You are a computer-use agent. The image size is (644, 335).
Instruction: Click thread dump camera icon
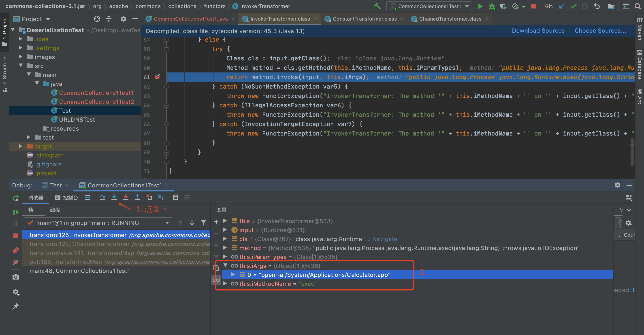point(16,277)
